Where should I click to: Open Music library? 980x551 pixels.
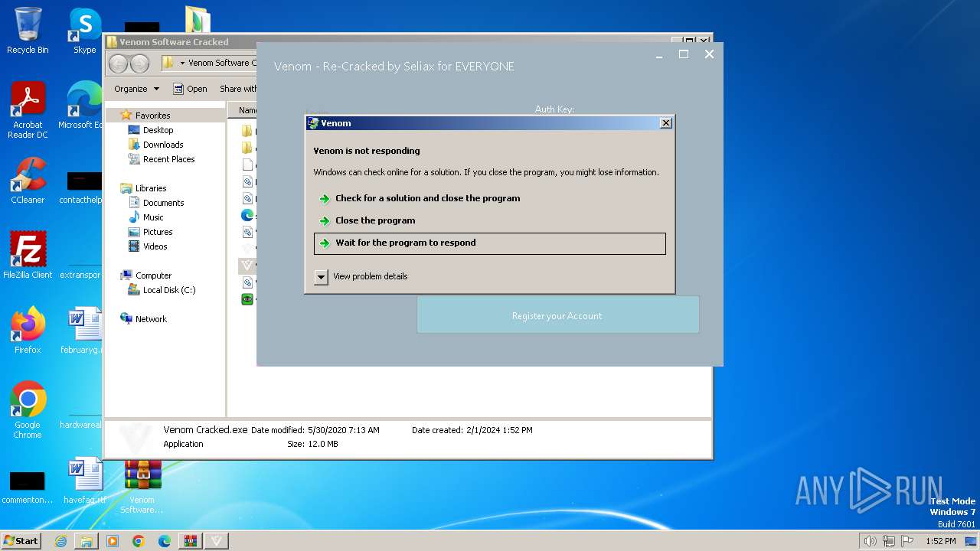tap(153, 217)
